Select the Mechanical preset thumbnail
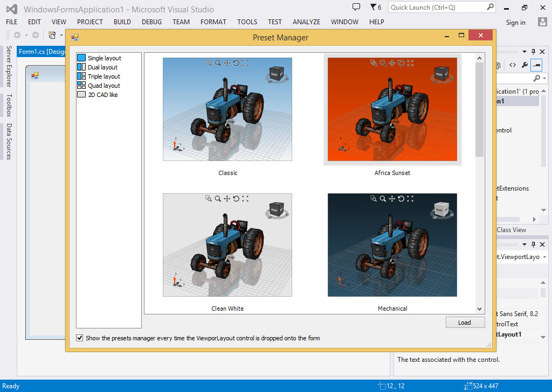552x392 pixels. (x=392, y=245)
